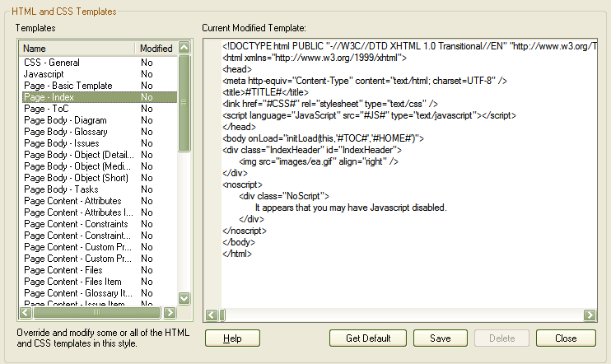Click the code editor scroll right arrow

[x=590, y=315]
